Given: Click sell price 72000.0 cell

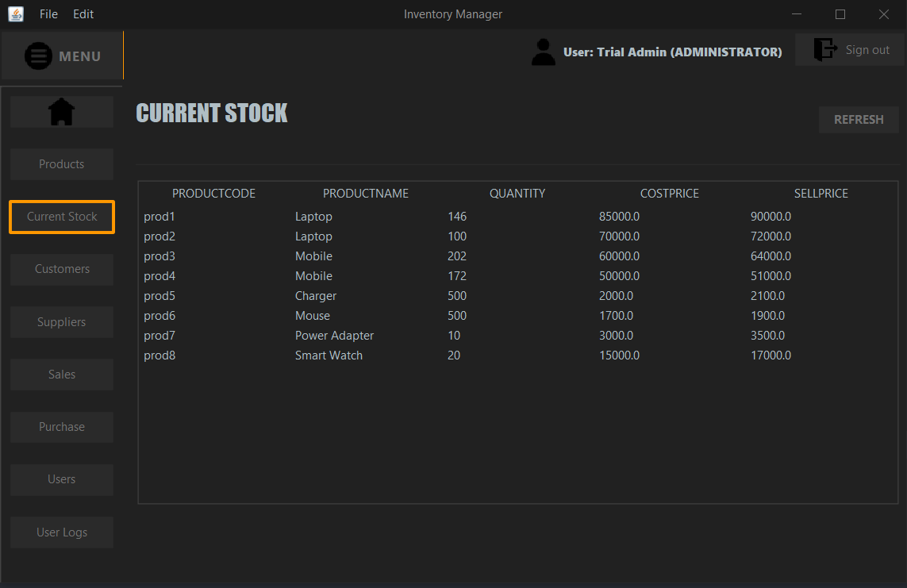Looking at the screenshot, I should (x=821, y=236).
